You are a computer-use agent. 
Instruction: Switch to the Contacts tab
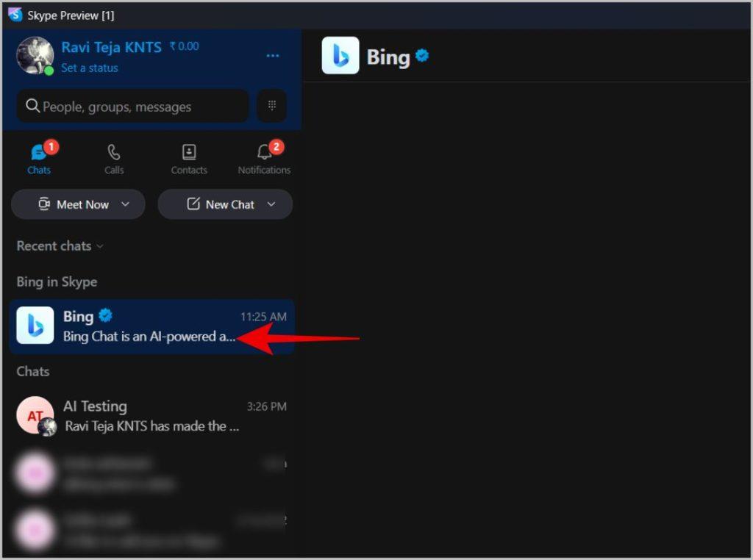(x=189, y=159)
